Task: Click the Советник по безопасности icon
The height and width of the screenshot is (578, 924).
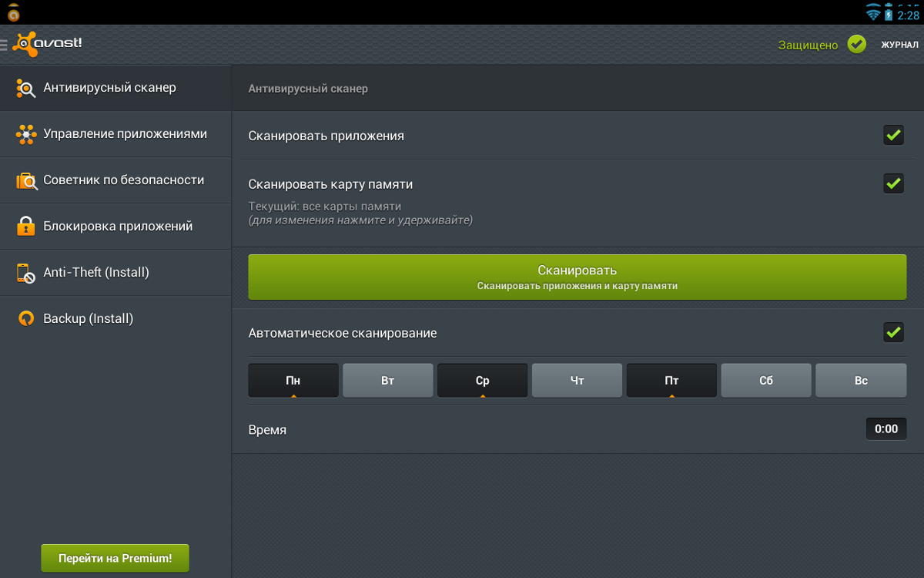Action: click(x=26, y=181)
